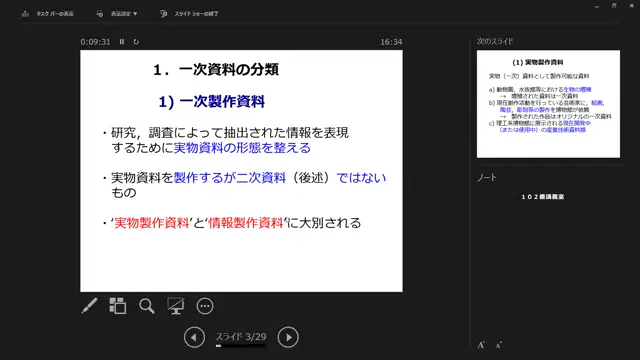Minimize the presenter view window
Screen dimensions: 640x360
click(597, 6)
